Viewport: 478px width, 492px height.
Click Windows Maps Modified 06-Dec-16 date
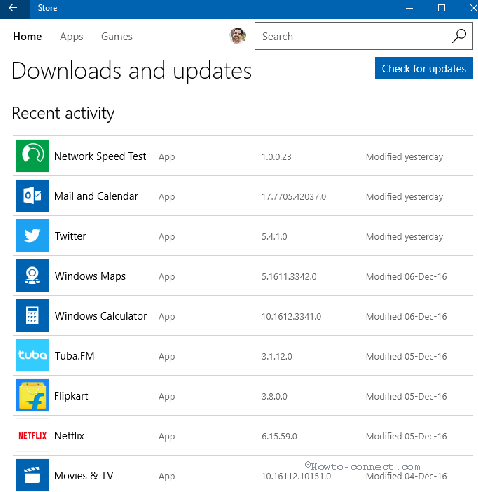click(x=407, y=277)
